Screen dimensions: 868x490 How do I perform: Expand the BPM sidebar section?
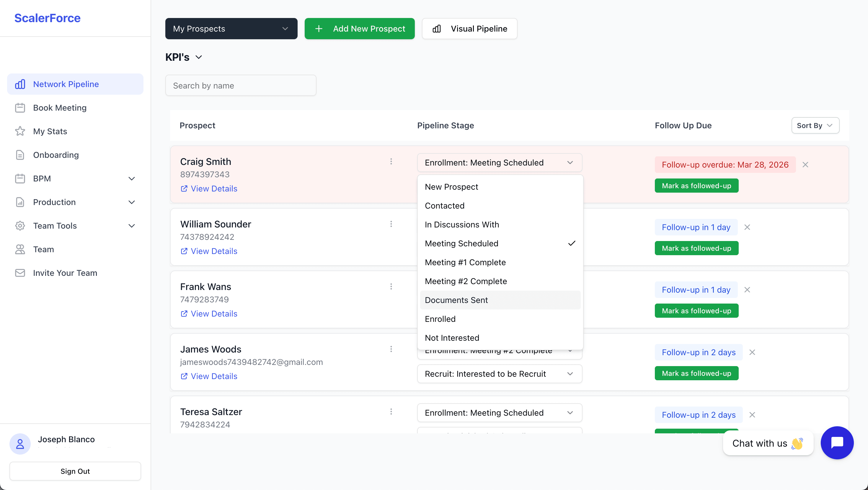click(132, 178)
